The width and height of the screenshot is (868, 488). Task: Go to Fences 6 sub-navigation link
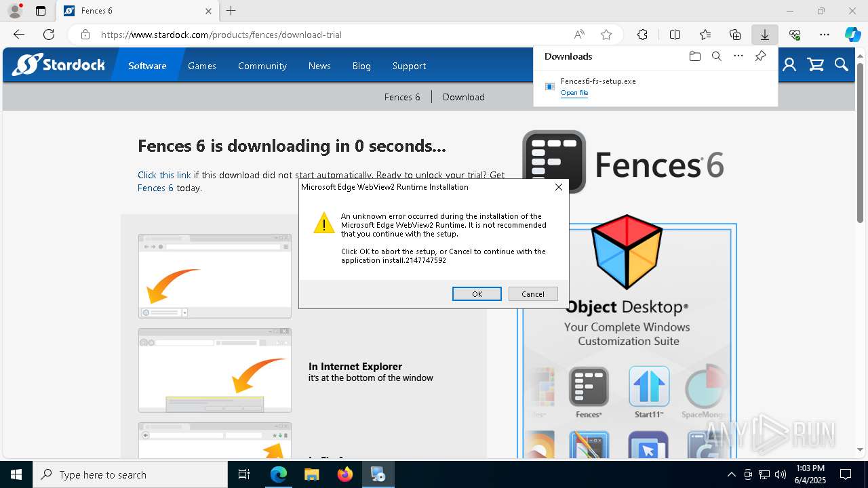tap(402, 97)
